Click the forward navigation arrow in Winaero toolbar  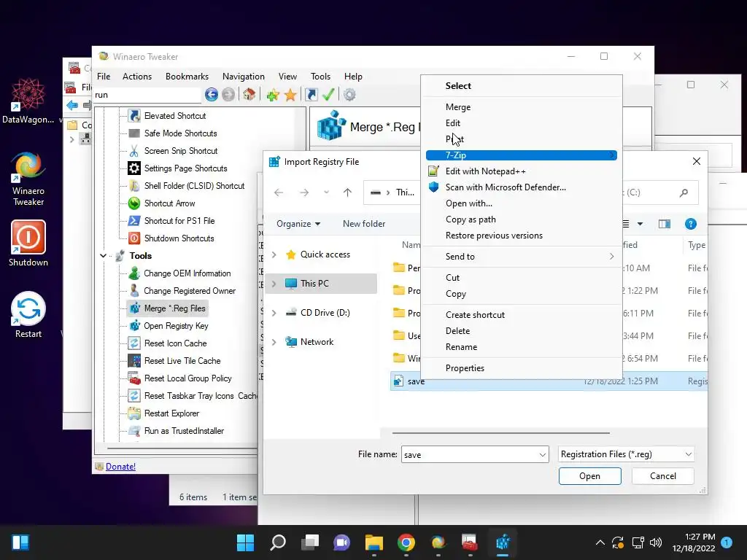coord(228,95)
